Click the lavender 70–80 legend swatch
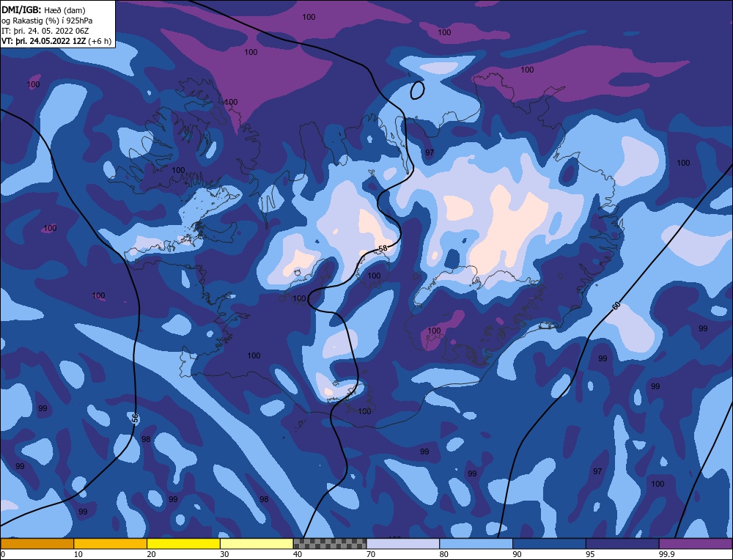Screen dimensions: 733x560 403,544
